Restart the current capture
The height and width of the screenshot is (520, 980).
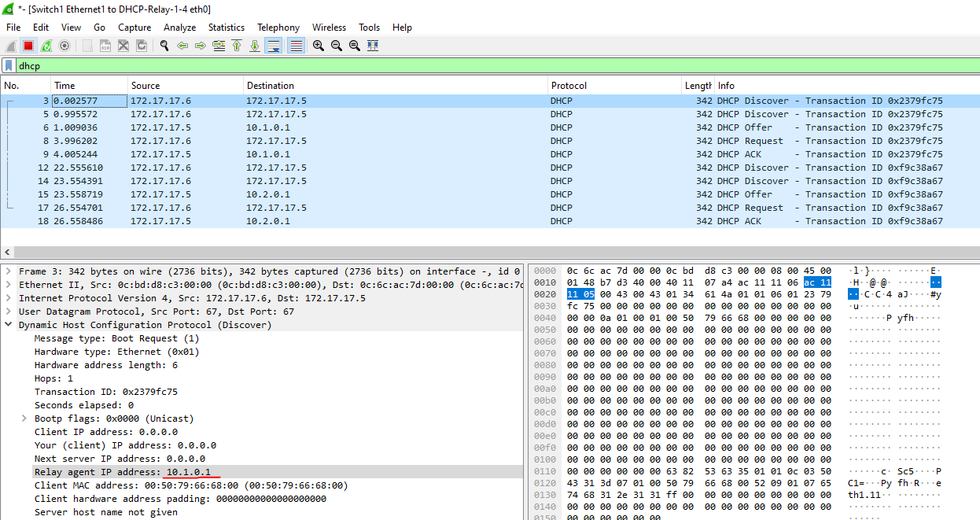tap(46, 46)
